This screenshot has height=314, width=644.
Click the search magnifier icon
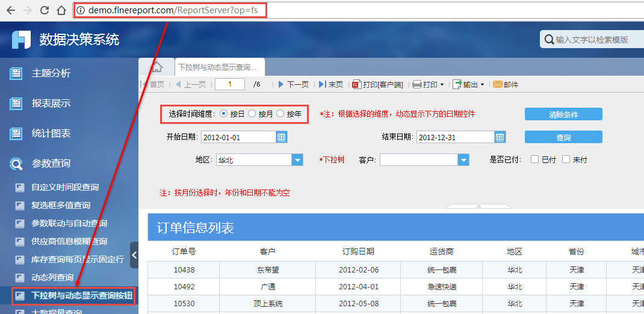click(549, 40)
